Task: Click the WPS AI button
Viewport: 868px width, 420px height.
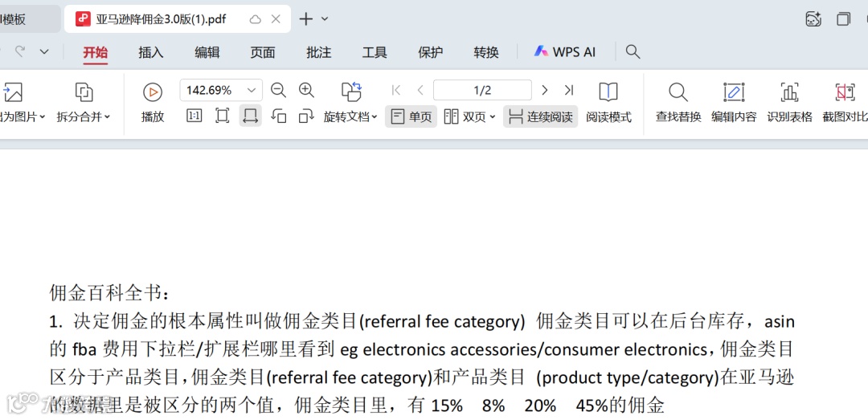Action: [565, 52]
